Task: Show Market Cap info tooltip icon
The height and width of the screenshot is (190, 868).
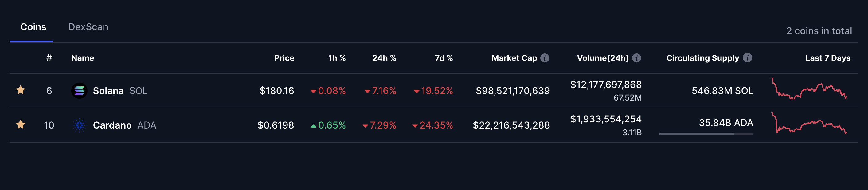Action: coord(545,58)
